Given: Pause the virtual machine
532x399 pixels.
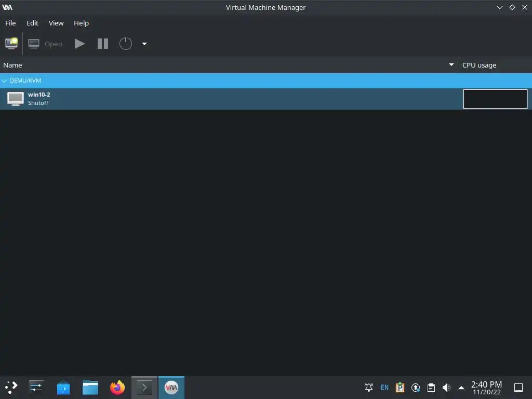Looking at the screenshot, I should (103, 44).
